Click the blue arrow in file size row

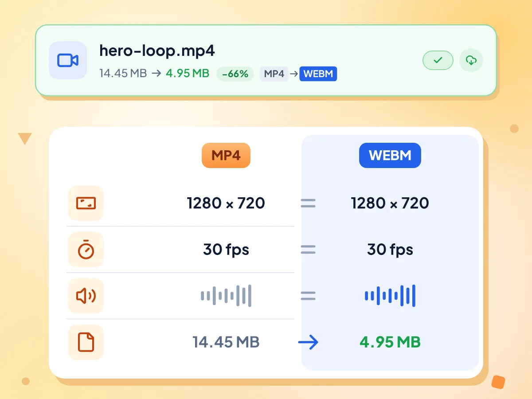pos(308,342)
